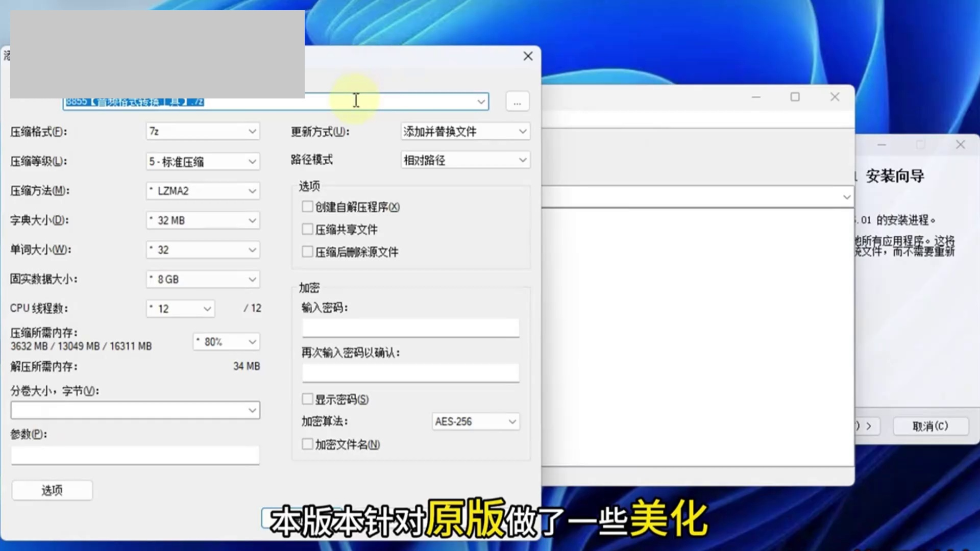Expand 更新方式 dropdown

tap(465, 132)
